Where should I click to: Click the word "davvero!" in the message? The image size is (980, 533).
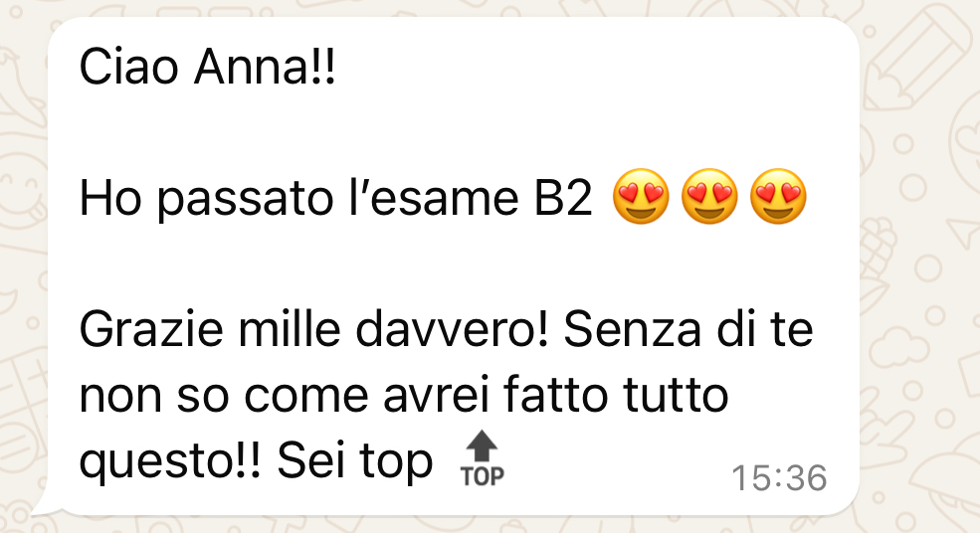[452, 329]
